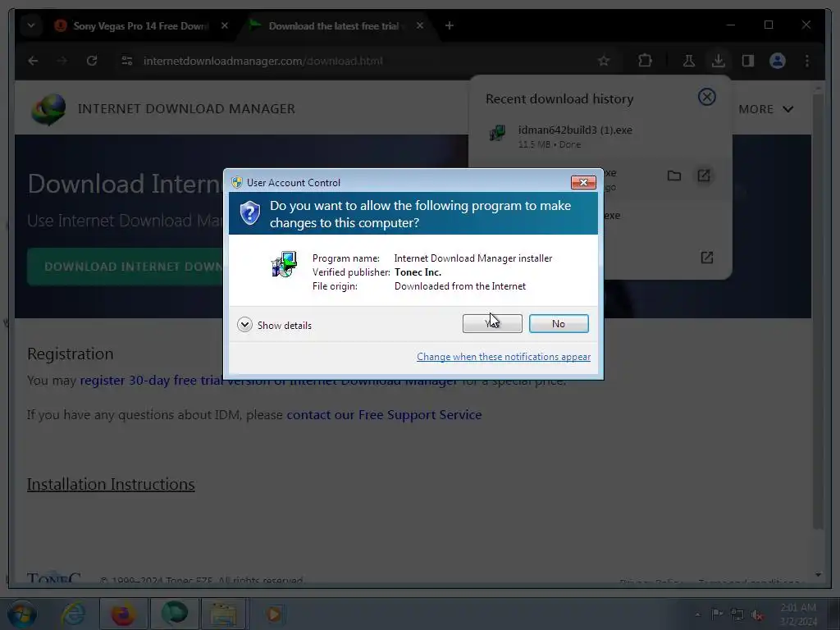
Task: Show second download in folder
Action: coord(674,176)
